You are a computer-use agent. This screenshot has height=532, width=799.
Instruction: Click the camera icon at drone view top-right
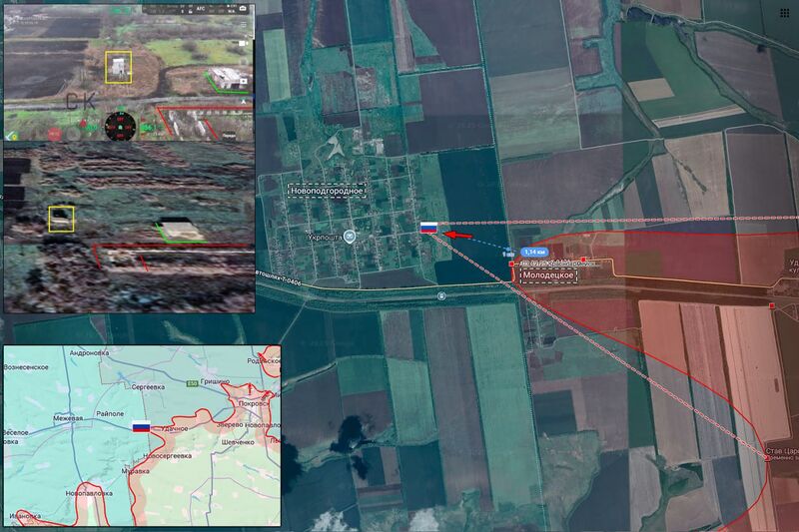[242, 6]
